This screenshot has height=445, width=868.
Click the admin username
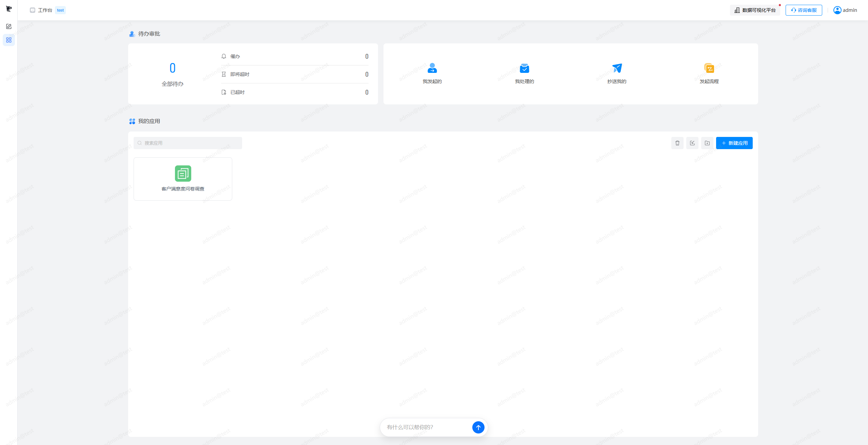pos(850,10)
